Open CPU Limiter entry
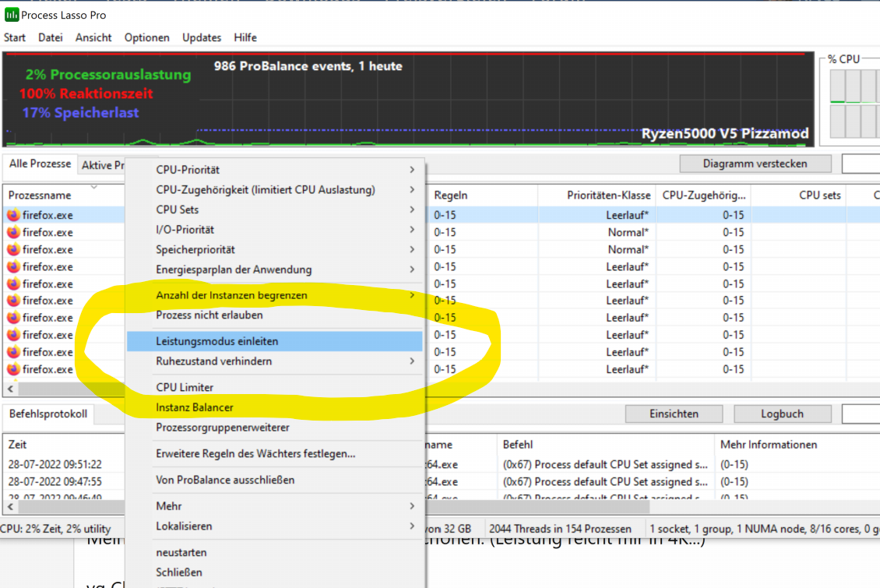Screen dimensions: 880x588 [275, 387]
